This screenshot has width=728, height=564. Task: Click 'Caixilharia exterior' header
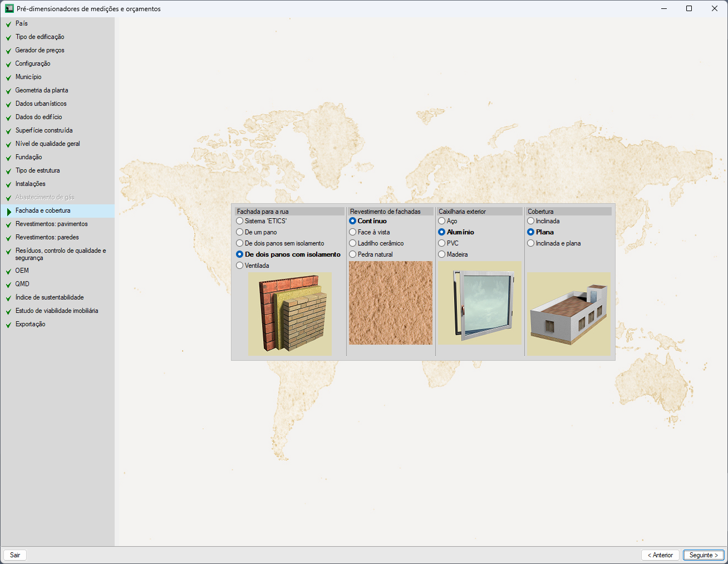click(x=480, y=212)
